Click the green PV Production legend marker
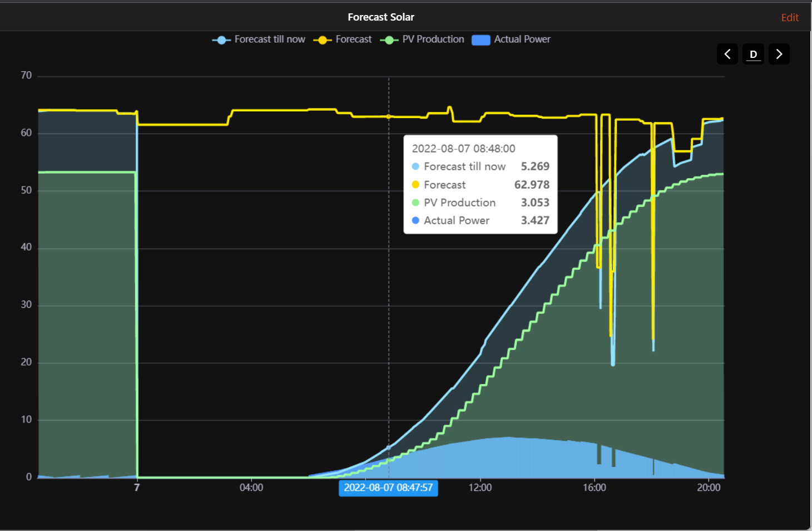812x531 pixels. tap(389, 40)
